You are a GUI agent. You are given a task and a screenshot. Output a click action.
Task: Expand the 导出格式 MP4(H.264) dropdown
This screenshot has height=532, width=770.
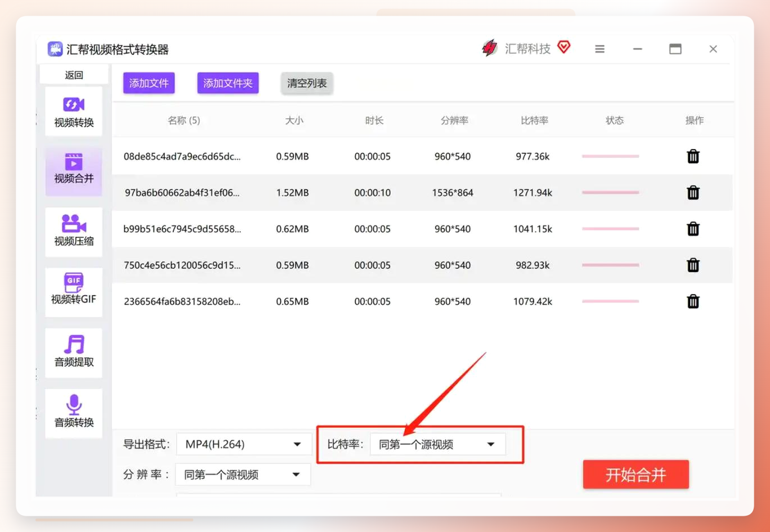coord(244,444)
